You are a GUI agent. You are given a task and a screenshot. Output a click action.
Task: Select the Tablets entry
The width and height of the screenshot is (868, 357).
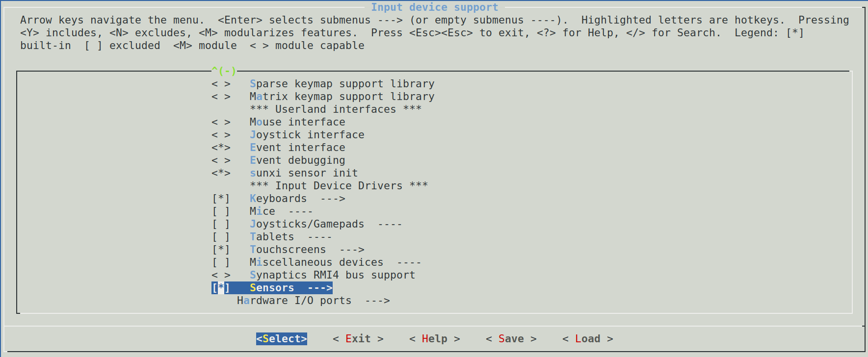point(291,237)
